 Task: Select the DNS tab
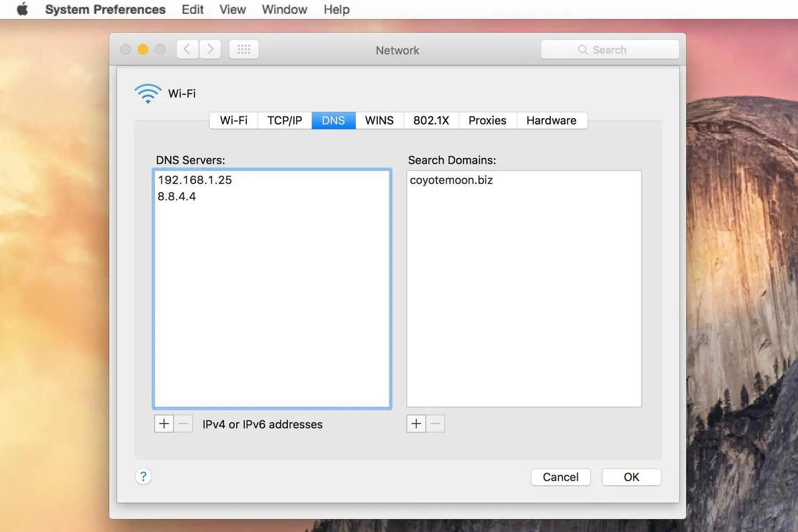point(334,121)
